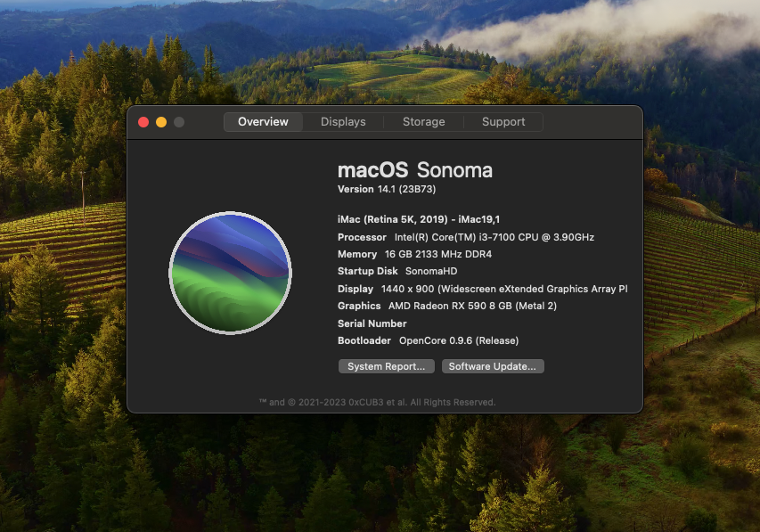Click the Display resolution line

coord(482,289)
